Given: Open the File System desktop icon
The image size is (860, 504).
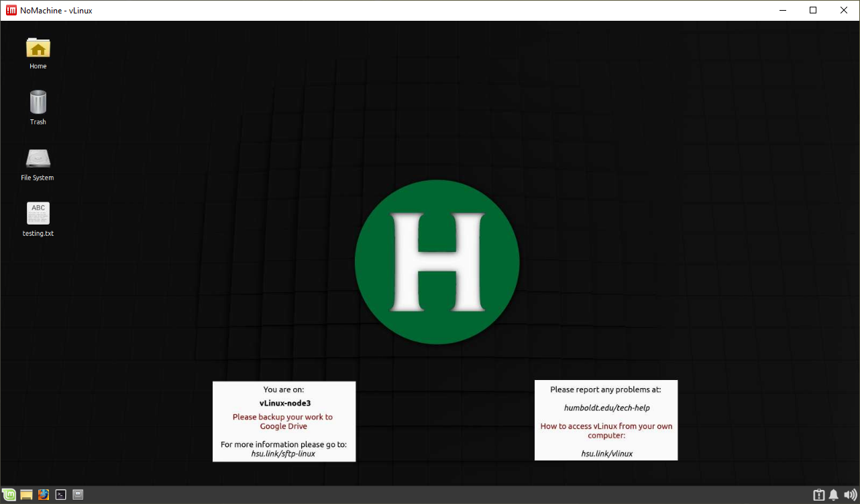Looking at the screenshot, I should [38, 159].
